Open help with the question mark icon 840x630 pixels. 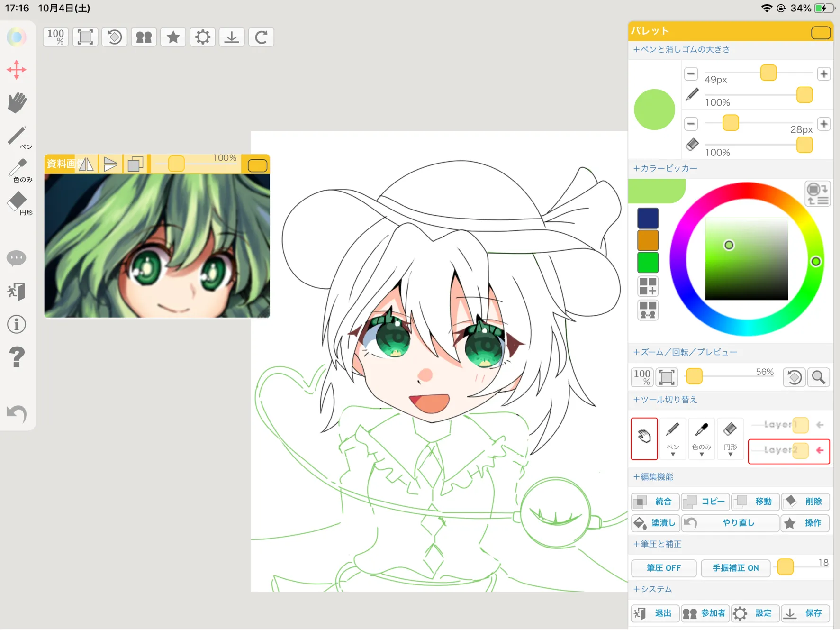[x=17, y=357]
